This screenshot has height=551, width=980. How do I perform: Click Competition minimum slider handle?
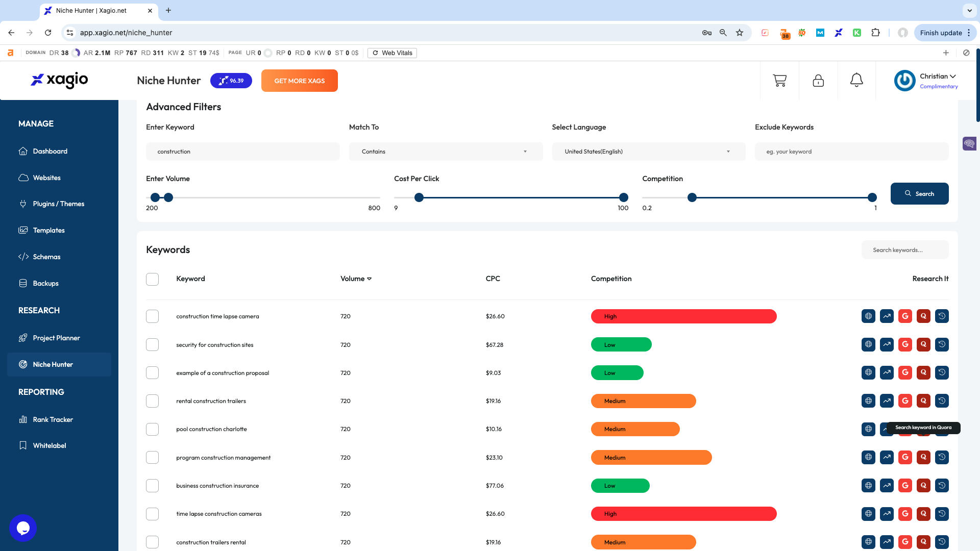pos(692,197)
